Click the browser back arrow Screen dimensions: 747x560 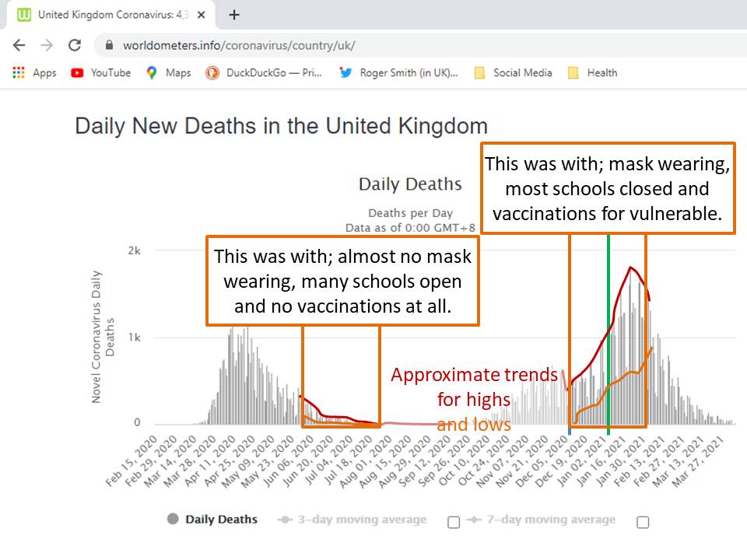click(19, 45)
